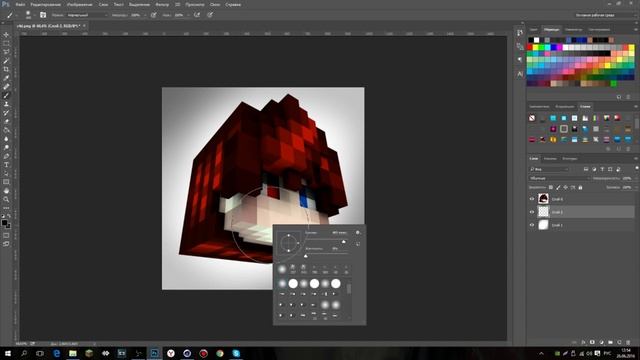The image size is (640, 360).
Task: Open the layer filter kind dropdown
Action: [x=549, y=169]
